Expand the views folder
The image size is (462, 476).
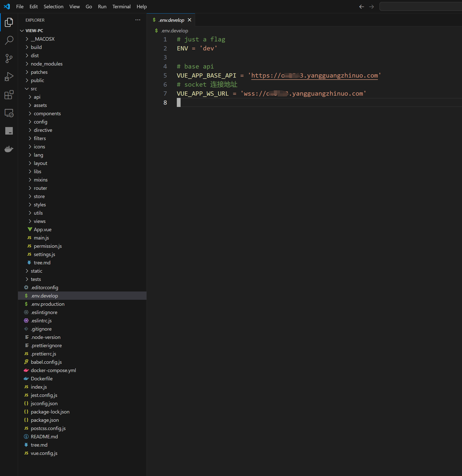30,221
